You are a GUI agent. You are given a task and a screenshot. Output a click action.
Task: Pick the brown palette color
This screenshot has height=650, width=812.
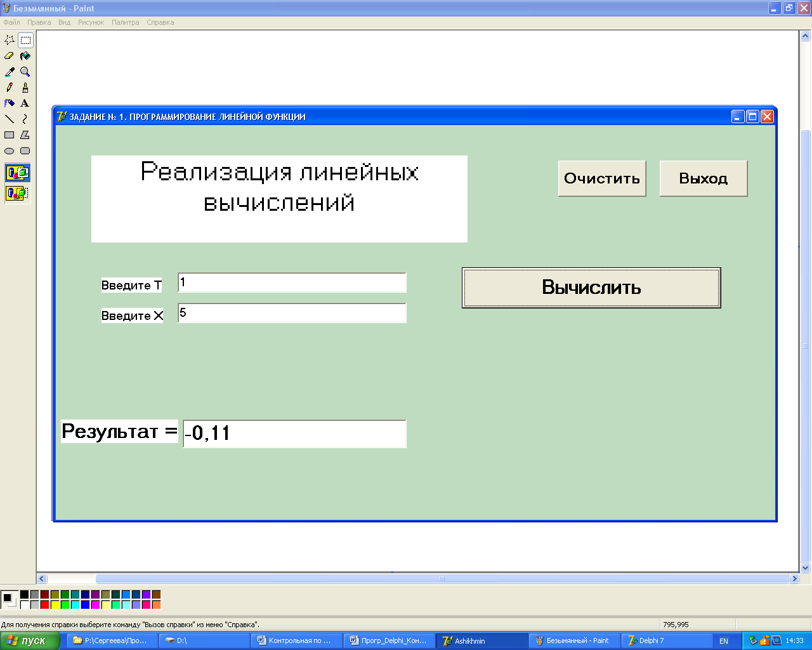coord(156,595)
